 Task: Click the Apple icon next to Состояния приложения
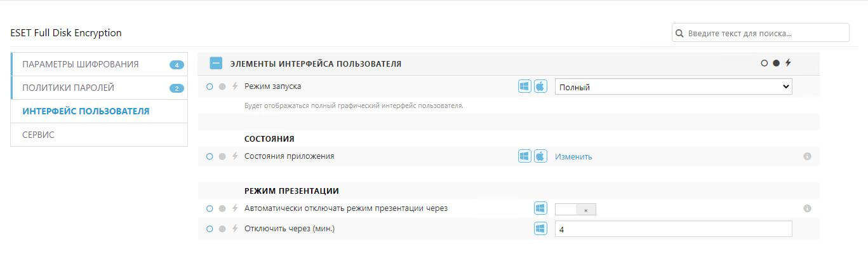click(x=540, y=156)
